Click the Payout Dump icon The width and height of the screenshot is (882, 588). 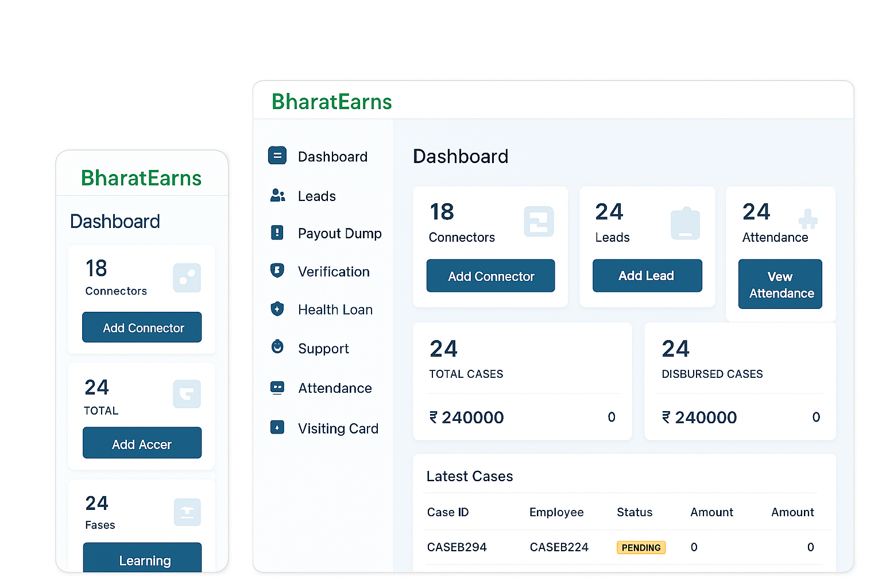click(x=277, y=233)
